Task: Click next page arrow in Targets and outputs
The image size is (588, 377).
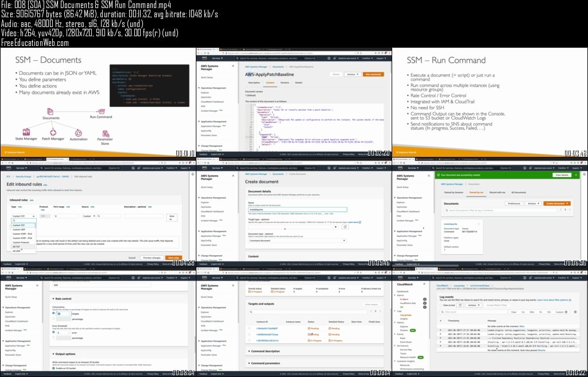Action: (380, 311)
